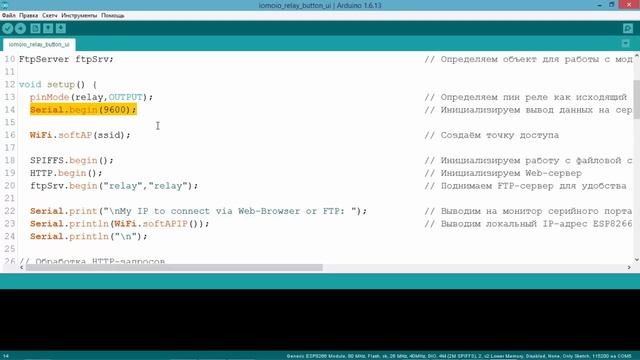This screenshot has height=360, width=640.
Task: Click the horizontal scrollbar left arrow
Action: pos(22,267)
